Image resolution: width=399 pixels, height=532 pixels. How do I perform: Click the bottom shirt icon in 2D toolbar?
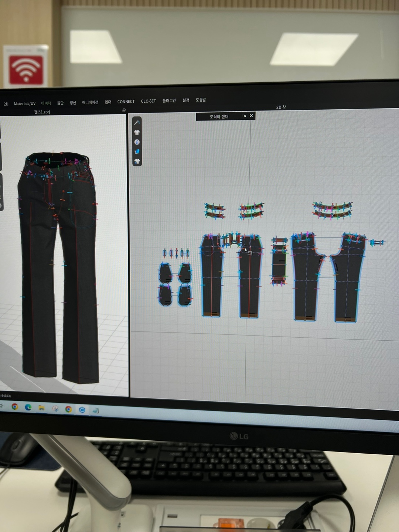(137, 161)
